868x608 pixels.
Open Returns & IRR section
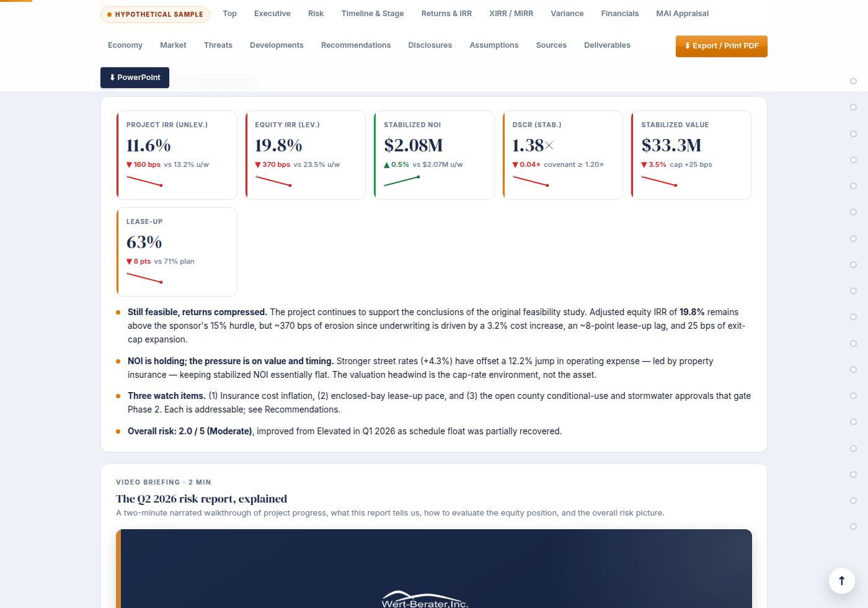click(446, 14)
